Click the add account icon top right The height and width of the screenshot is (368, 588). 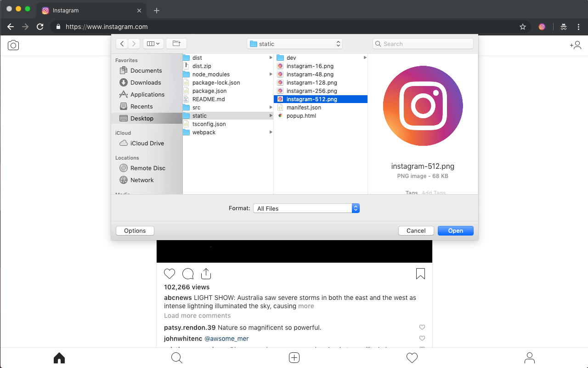click(x=576, y=45)
